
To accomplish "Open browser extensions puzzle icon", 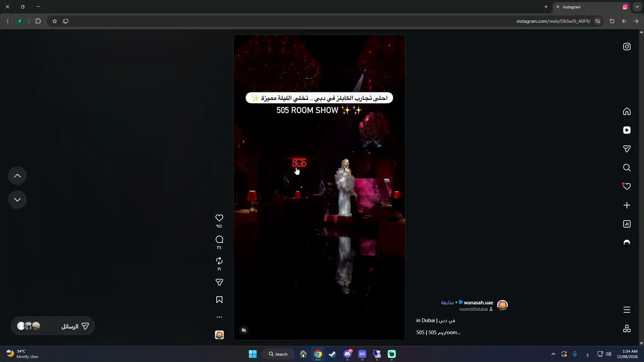I will point(38,21).
